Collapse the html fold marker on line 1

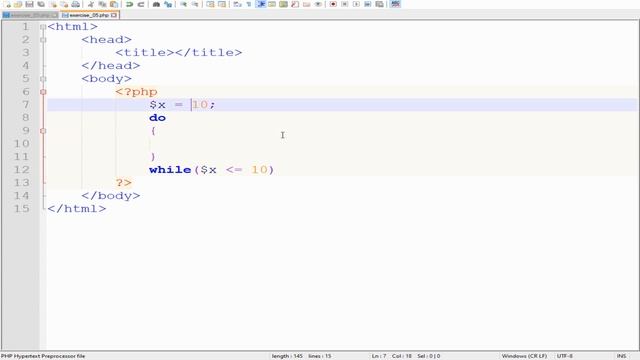tap(43, 27)
